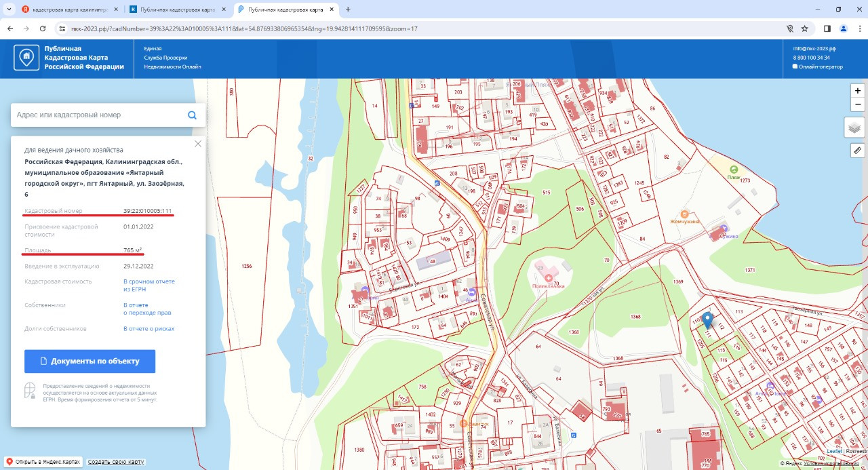
Task: Expand the tab search dropdown
Action: [8, 9]
